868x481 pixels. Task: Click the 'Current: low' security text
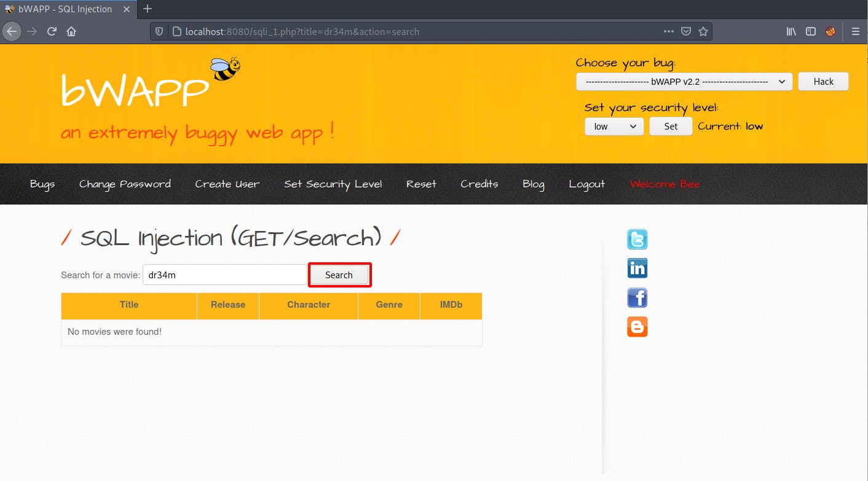click(730, 126)
